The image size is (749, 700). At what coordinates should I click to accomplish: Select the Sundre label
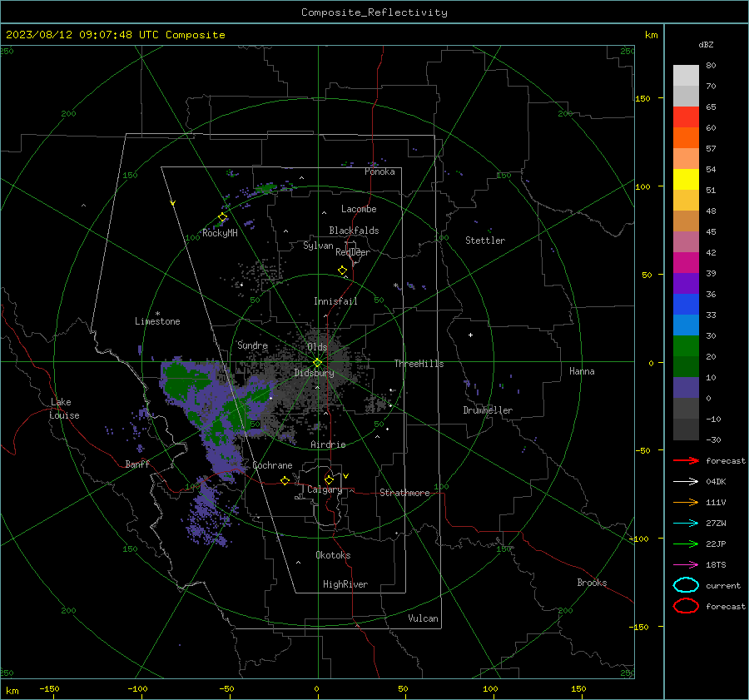252,345
